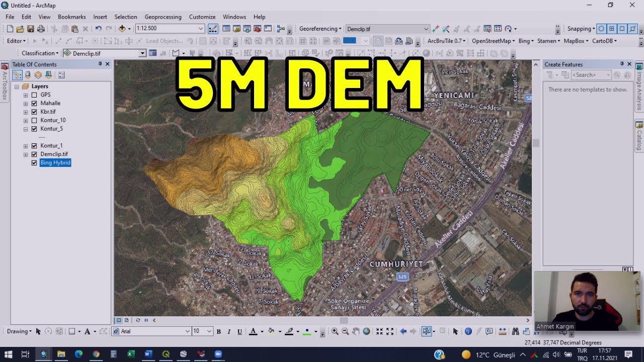Save the map with floppy disk icon
Viewport: 644px width, 362px height.
(31, 29)
